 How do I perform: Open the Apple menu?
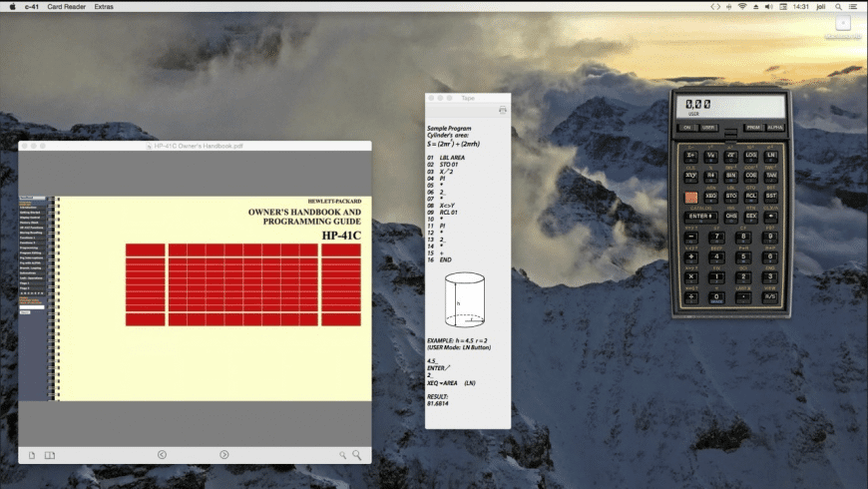(11, 6)
